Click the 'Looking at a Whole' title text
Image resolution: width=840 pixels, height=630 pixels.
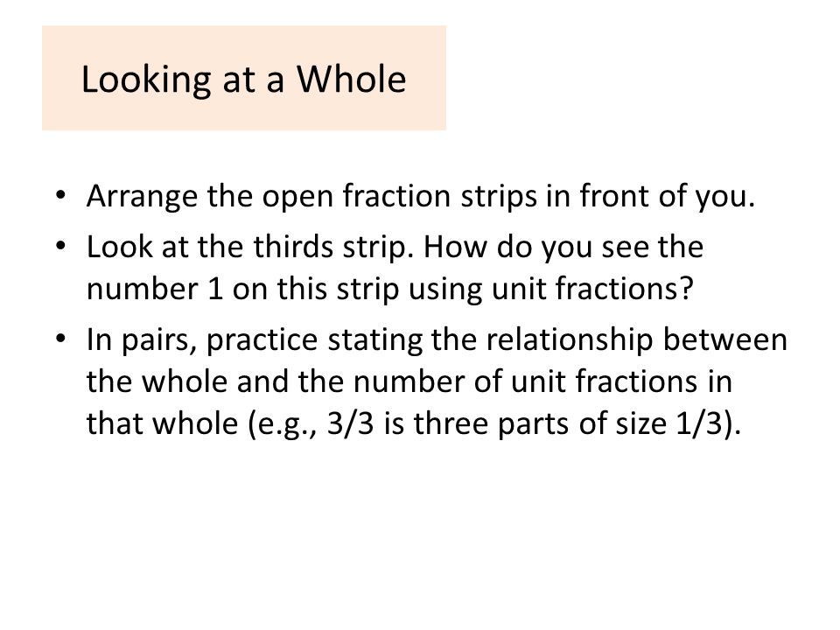tap(244, 80)
